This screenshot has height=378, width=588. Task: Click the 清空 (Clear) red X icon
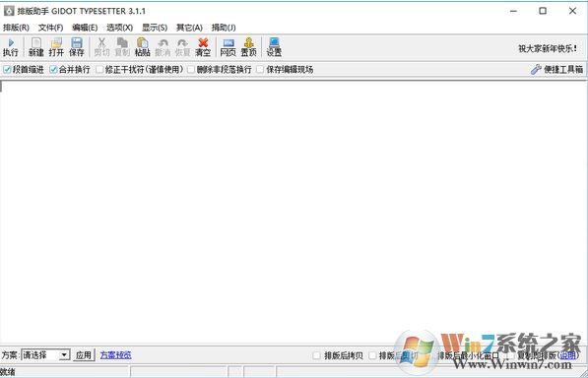point(203,42)
